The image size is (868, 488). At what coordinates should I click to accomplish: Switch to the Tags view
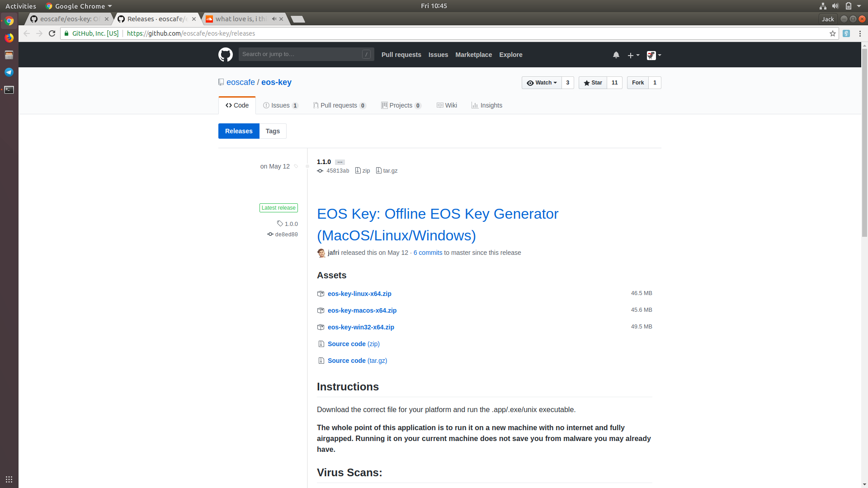coord(273,131)
